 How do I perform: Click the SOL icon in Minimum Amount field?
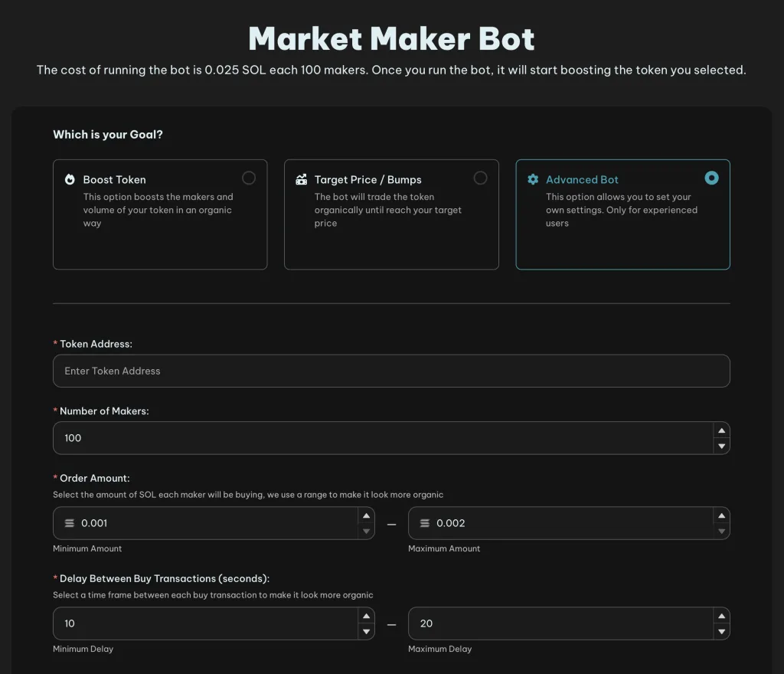coord(70,523)
